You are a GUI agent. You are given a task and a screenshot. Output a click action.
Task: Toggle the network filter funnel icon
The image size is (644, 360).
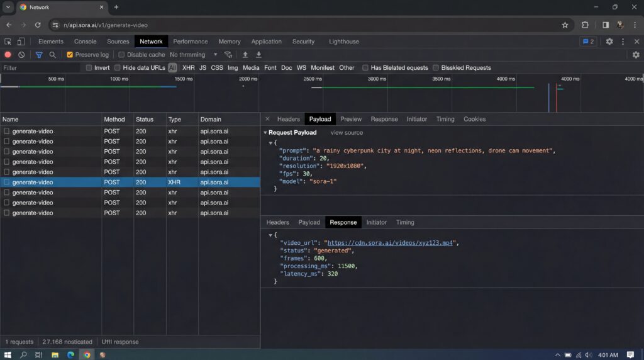pyautogui.click(x=39, y=55)
